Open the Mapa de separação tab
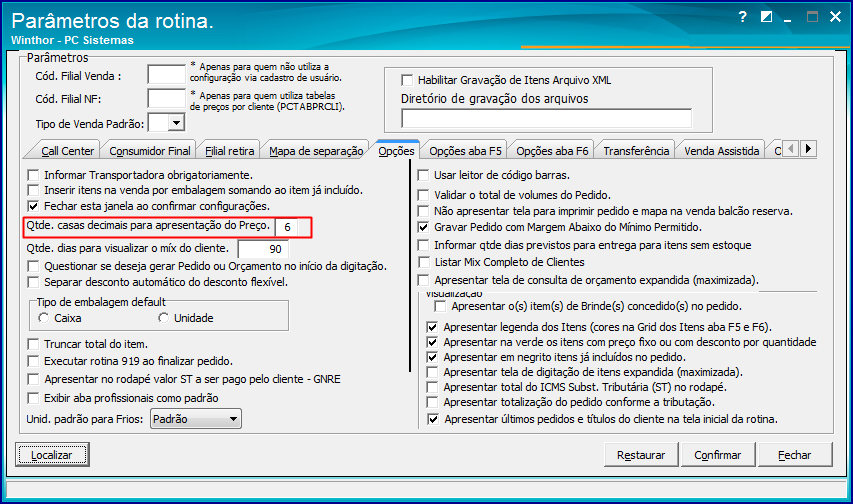853x504 pixels. pyautogui.click(x=316, y=151)
